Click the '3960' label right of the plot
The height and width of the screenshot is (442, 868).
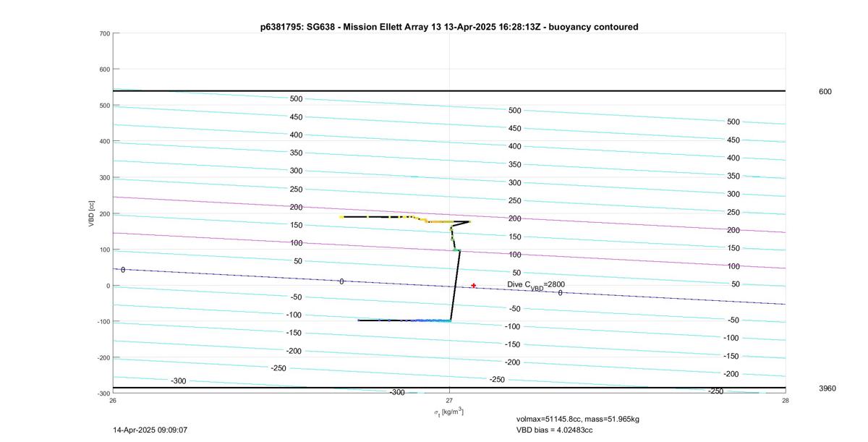[827, 388]
